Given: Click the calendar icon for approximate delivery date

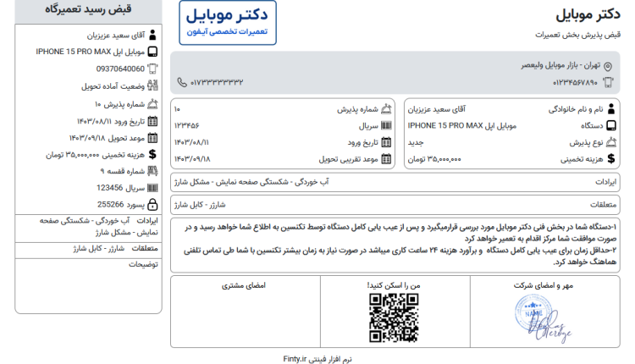Looking at the screenshot, I should click(387, 159).
